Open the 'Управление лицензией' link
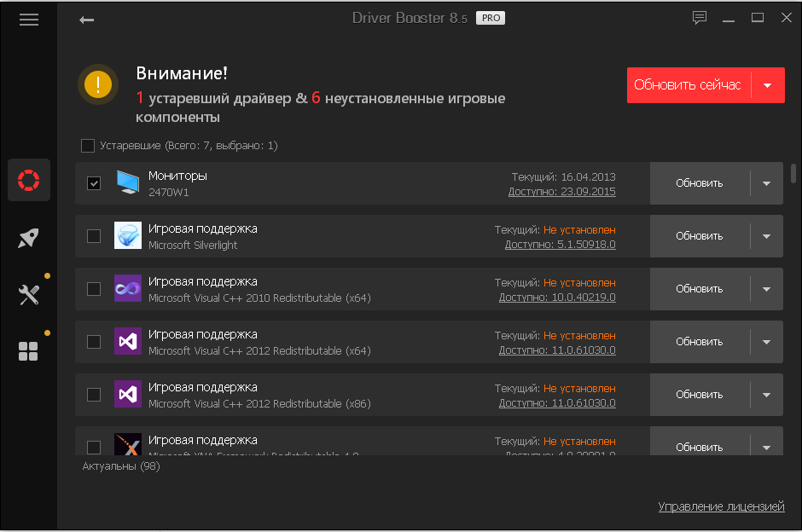Viewport: 802px width, 532px height. tap(721, 506)
